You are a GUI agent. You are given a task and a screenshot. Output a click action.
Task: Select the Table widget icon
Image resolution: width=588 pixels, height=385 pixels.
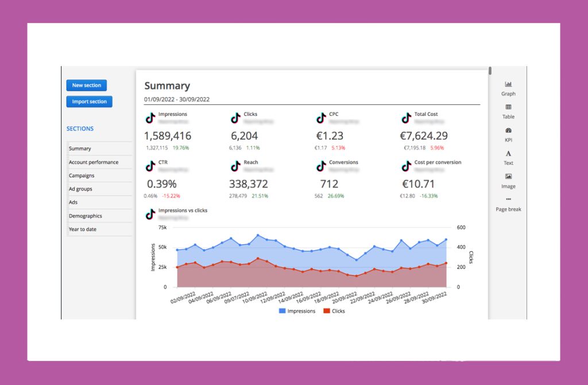click(508, 107)
